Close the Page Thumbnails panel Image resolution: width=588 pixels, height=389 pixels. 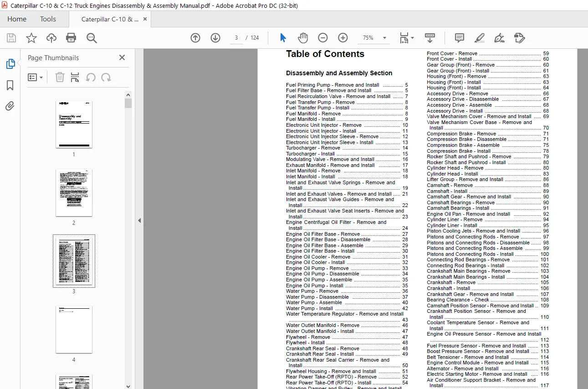pos(122,57)
